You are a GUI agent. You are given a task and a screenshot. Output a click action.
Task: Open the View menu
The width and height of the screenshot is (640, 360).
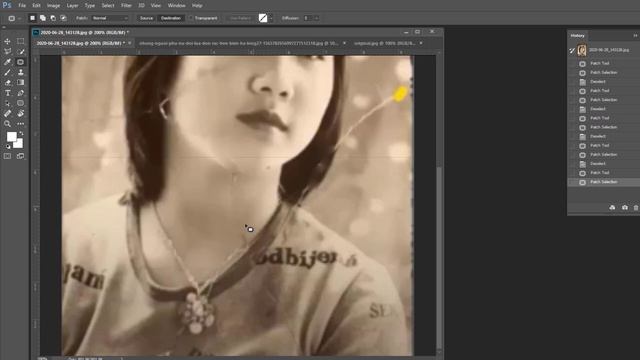click(156, 6)
